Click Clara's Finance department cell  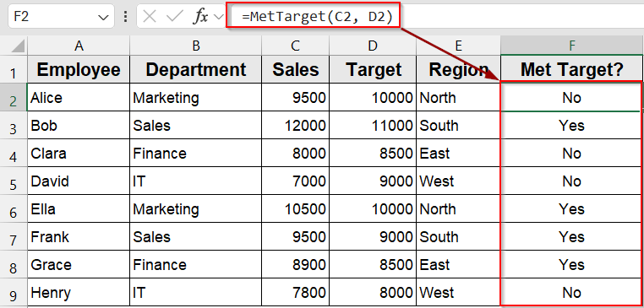click(x=196, y=154)
